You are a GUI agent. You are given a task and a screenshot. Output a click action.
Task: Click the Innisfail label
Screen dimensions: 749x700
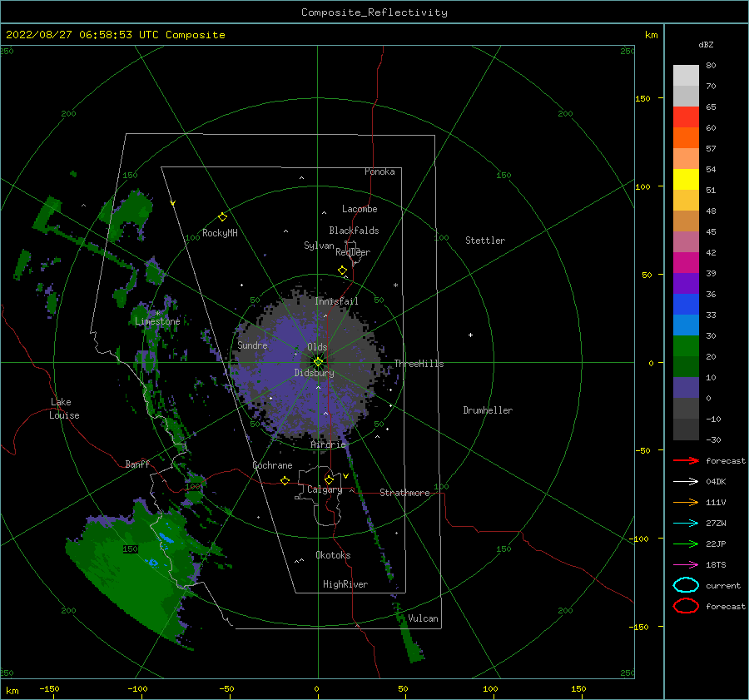(336, 301)
